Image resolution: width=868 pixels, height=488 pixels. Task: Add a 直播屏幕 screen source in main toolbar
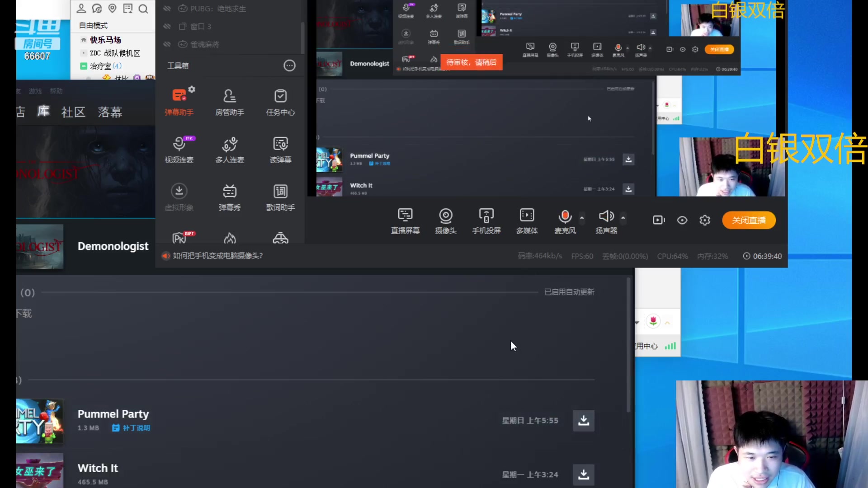pyautogui.click(x=405, y=221)
